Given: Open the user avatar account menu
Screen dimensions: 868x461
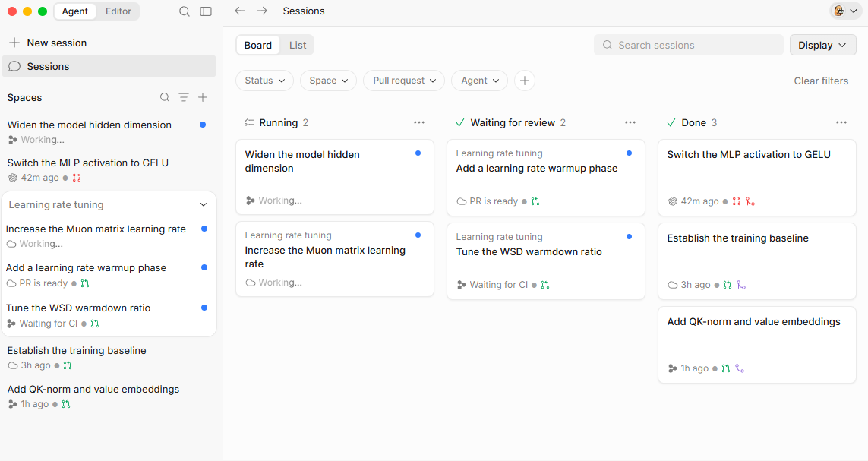Looking at the screenshot, I should pyautogui.click(x=846, y=11).
